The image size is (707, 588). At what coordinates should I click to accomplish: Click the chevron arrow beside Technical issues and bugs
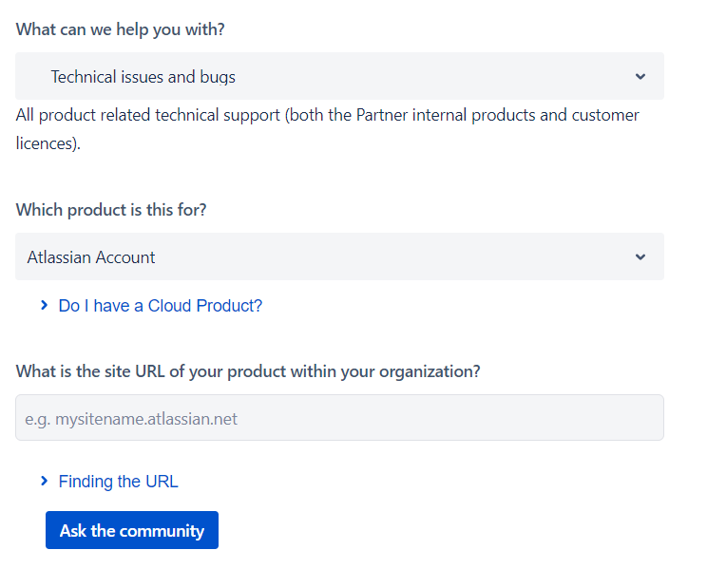[640, 76]
